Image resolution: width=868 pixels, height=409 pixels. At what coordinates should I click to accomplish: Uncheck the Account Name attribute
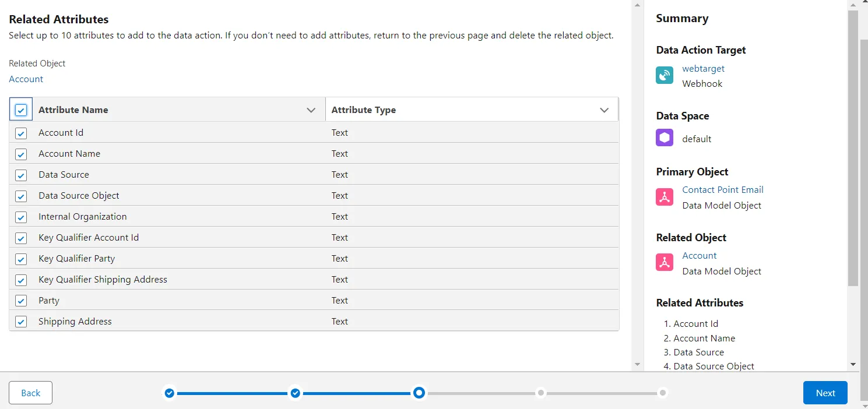(21, 154)
